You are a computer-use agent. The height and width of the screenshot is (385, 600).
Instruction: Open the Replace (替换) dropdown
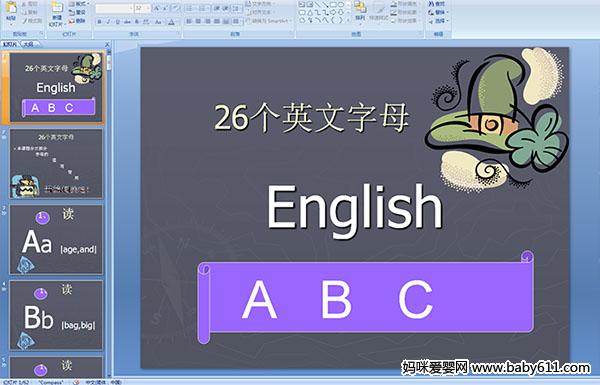438,12
